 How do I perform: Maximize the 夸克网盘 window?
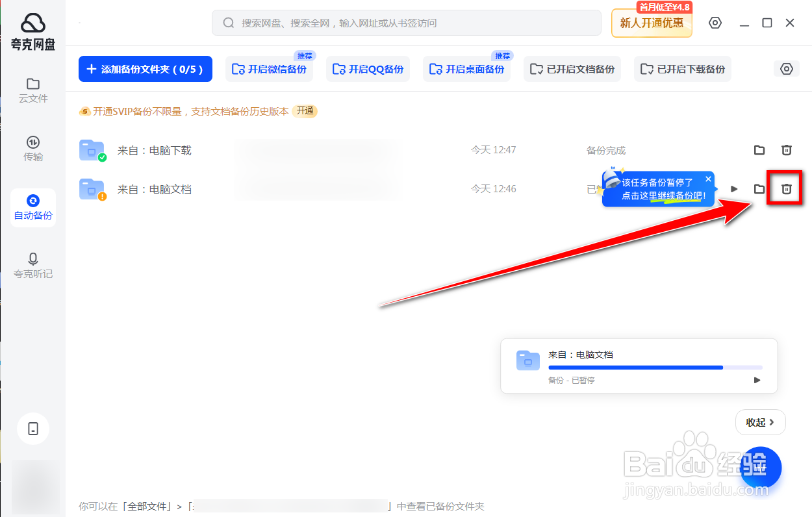pyautogui.click(x=767, y=23)
